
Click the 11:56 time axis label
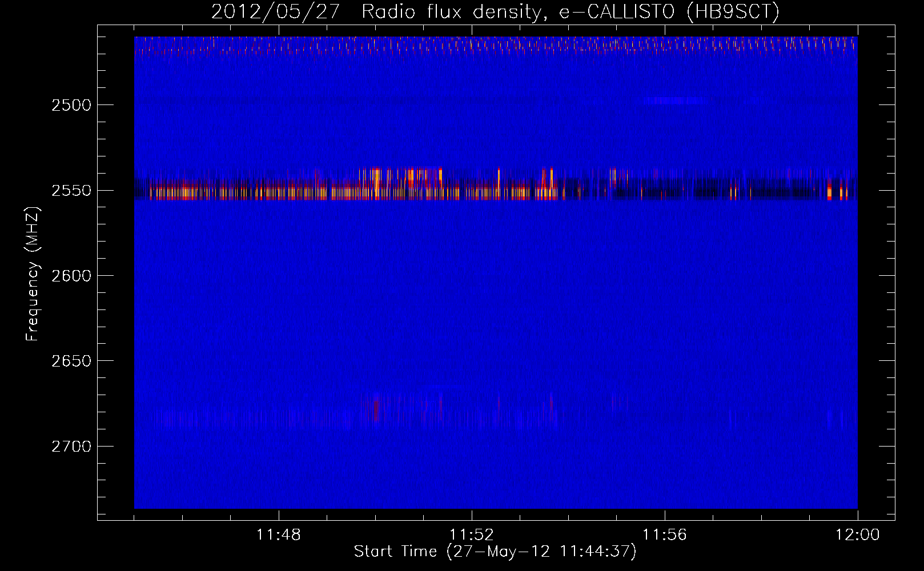[x=665, y=535]
